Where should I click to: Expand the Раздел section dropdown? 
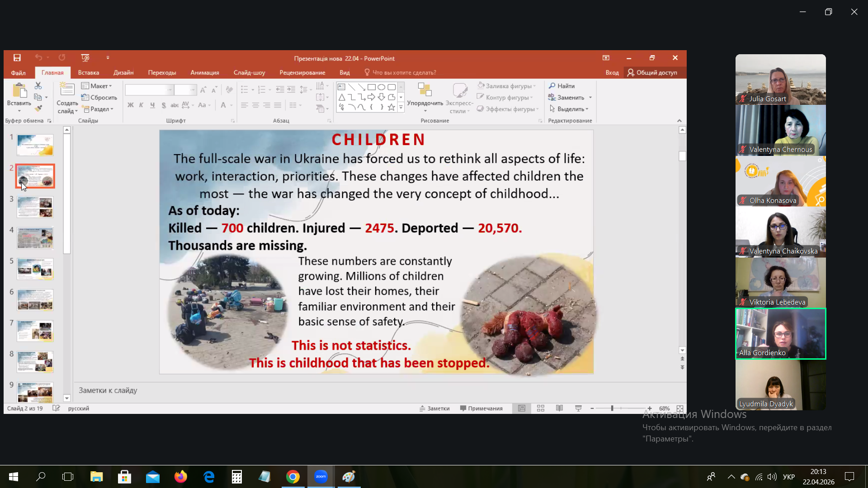98,109
